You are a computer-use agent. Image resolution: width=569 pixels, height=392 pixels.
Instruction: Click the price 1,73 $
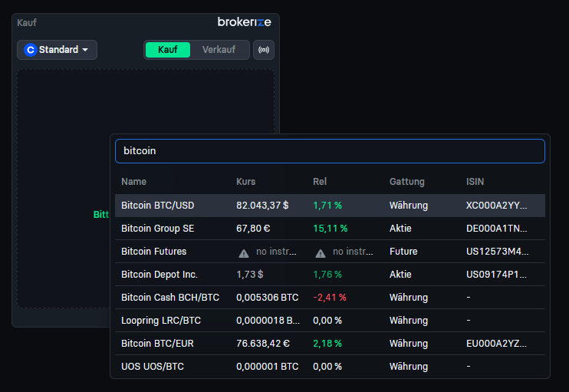tap(250, 275)
